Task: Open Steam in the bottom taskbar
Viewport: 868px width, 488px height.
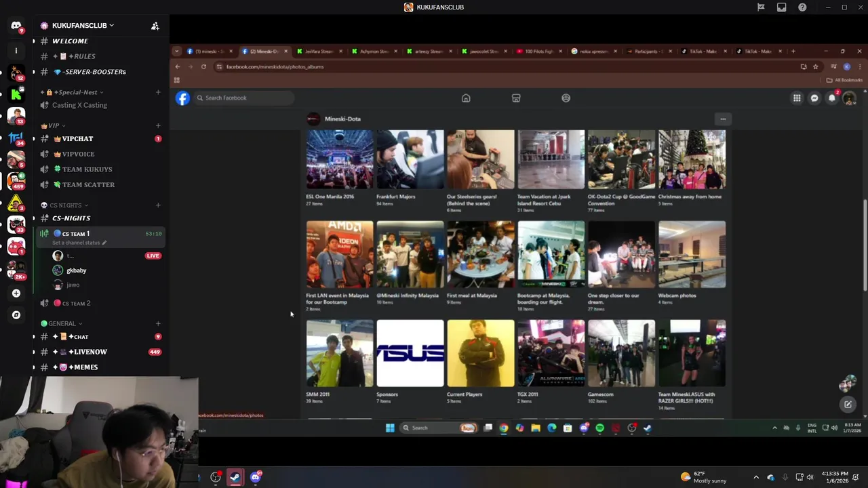Action: tap(235, 477)
